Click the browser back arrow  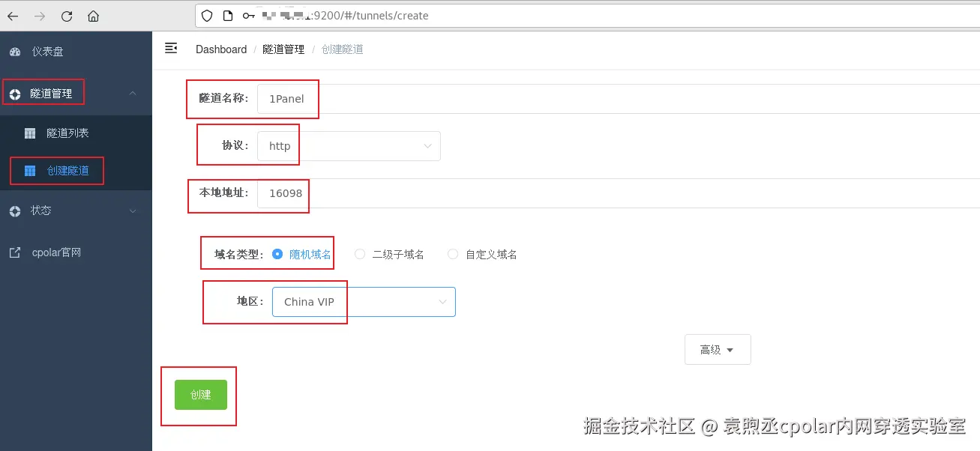(13, 16)
